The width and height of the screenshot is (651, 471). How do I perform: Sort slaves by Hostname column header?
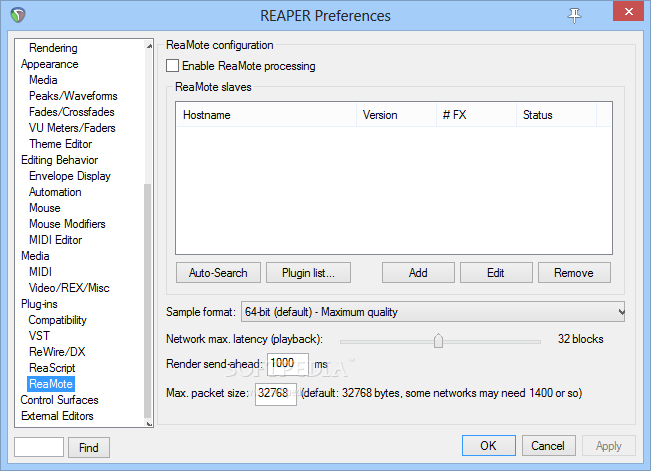pos(266,115)
